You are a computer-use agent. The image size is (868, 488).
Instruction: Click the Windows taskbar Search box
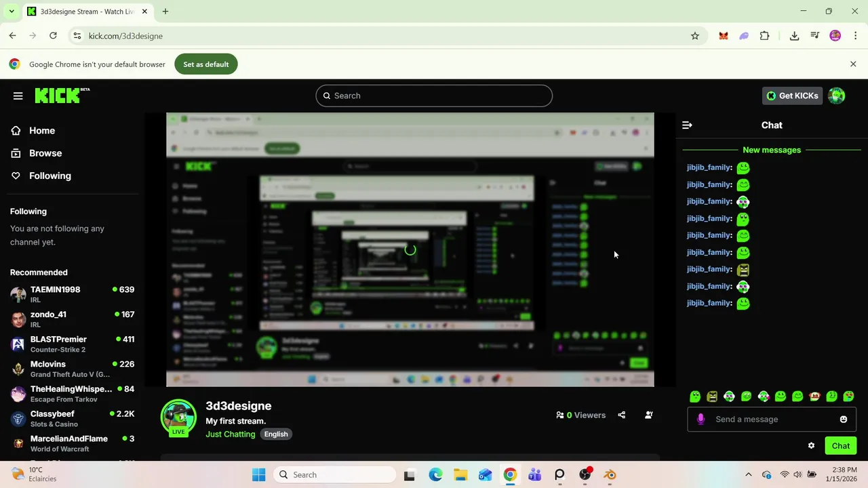pyautogui.click(x=334, y=475)
